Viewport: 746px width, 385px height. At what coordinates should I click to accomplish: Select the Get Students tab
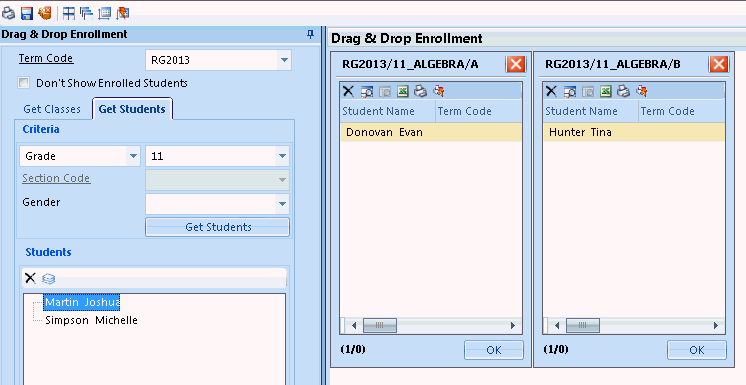[132, 109]
